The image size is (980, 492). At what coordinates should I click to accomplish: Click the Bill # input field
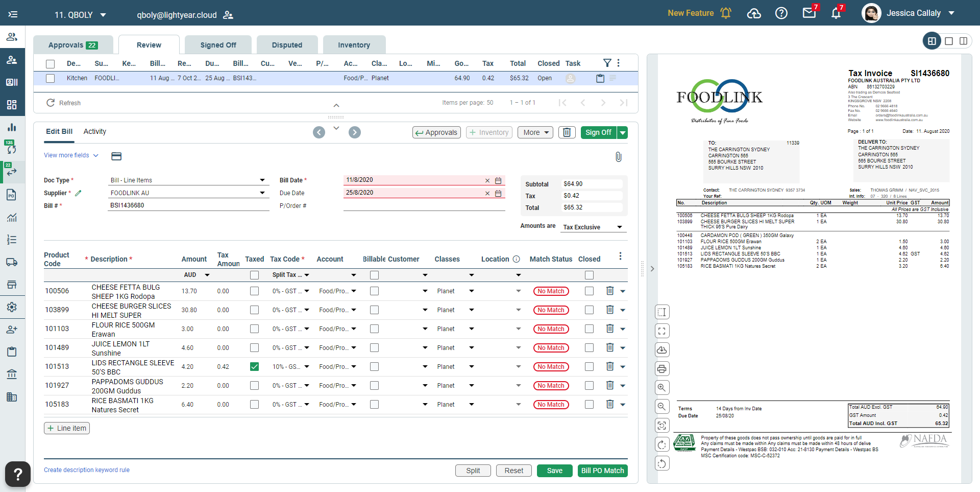tap(188, 205)
